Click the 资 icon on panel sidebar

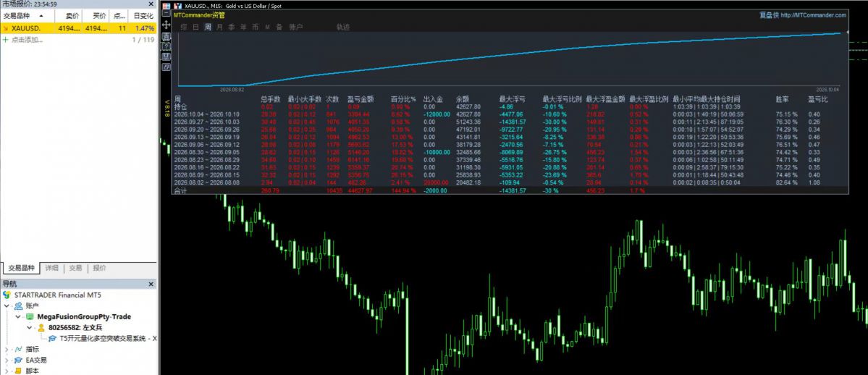(x=166, y=36)
